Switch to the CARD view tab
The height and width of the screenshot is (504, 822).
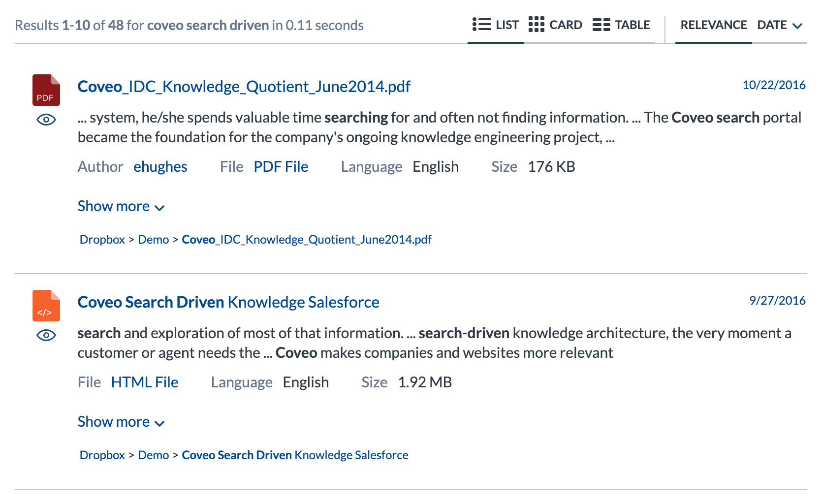(x=555, y=25)
